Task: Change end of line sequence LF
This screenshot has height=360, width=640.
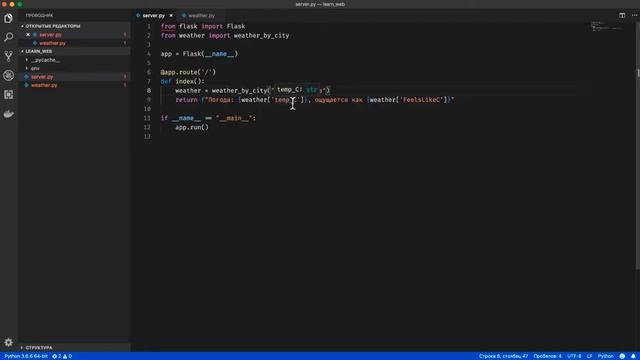Action: click(589, 356)
